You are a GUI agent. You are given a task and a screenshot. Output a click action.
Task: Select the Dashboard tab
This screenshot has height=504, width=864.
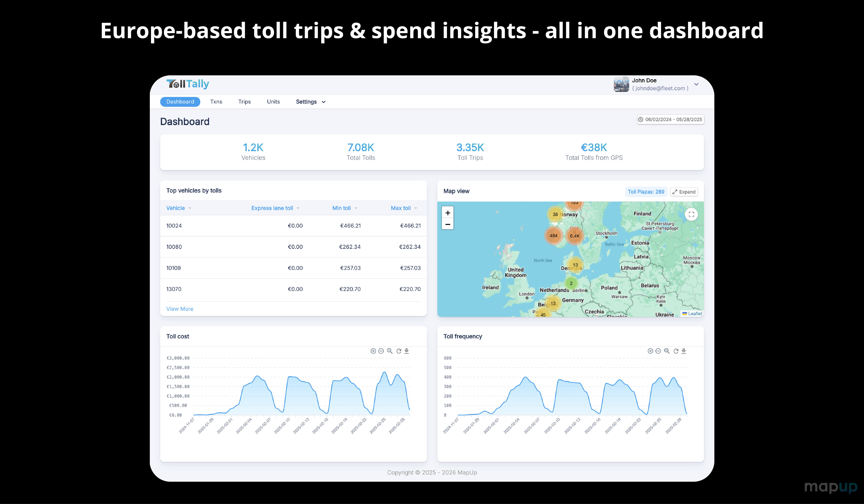tap(180, 102)
